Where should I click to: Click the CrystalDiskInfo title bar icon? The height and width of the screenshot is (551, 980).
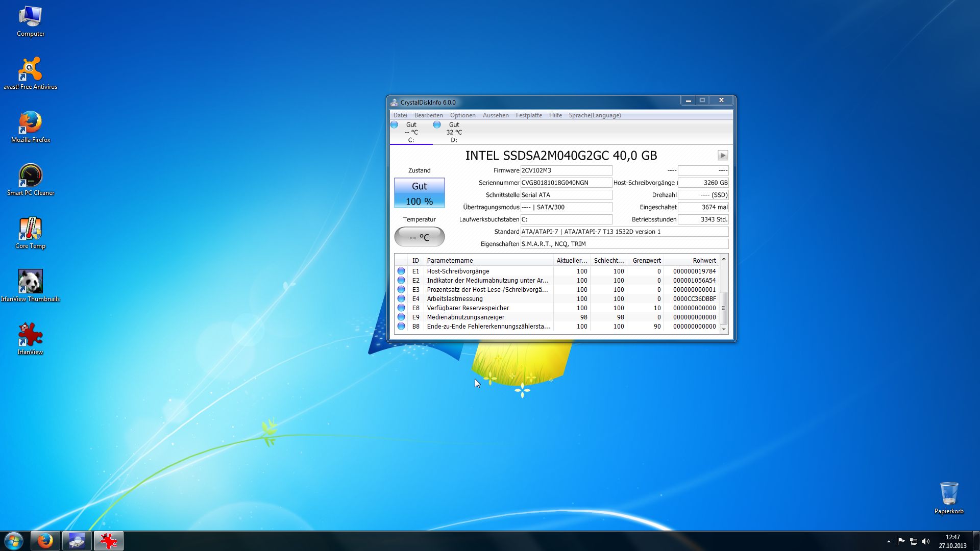pyautogui.click(x=394, y=102)
